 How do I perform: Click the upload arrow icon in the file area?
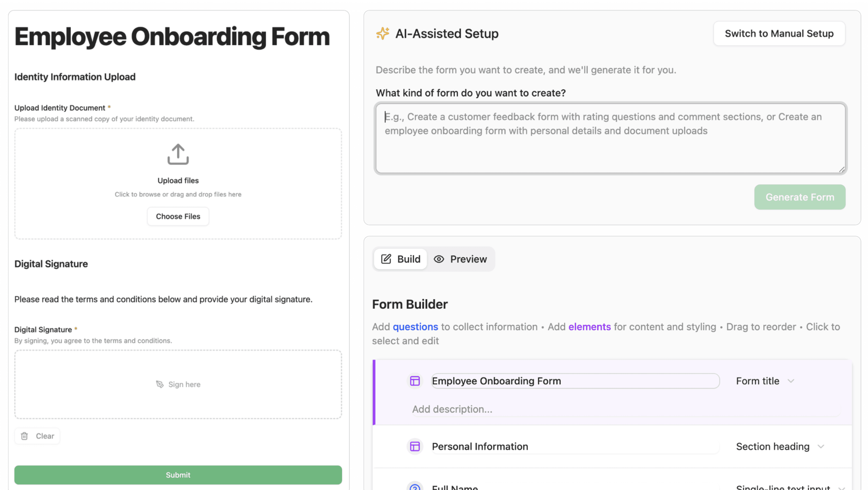pos(178,155)
